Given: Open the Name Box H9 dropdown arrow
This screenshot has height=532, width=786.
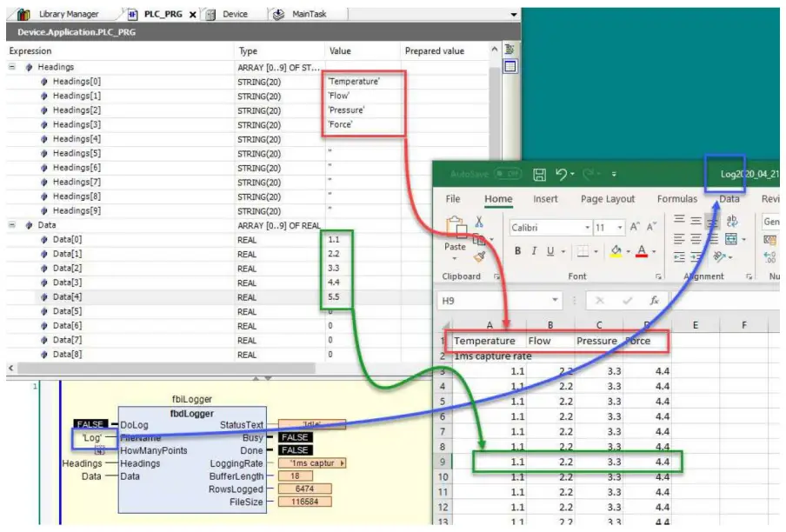Looking at the screenshot, I should click(555, 300).
